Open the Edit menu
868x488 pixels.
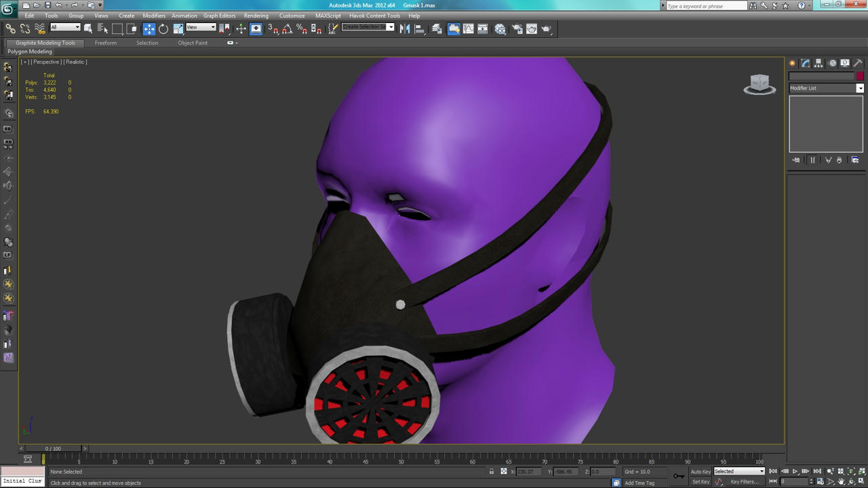click(x=29, y=16)
